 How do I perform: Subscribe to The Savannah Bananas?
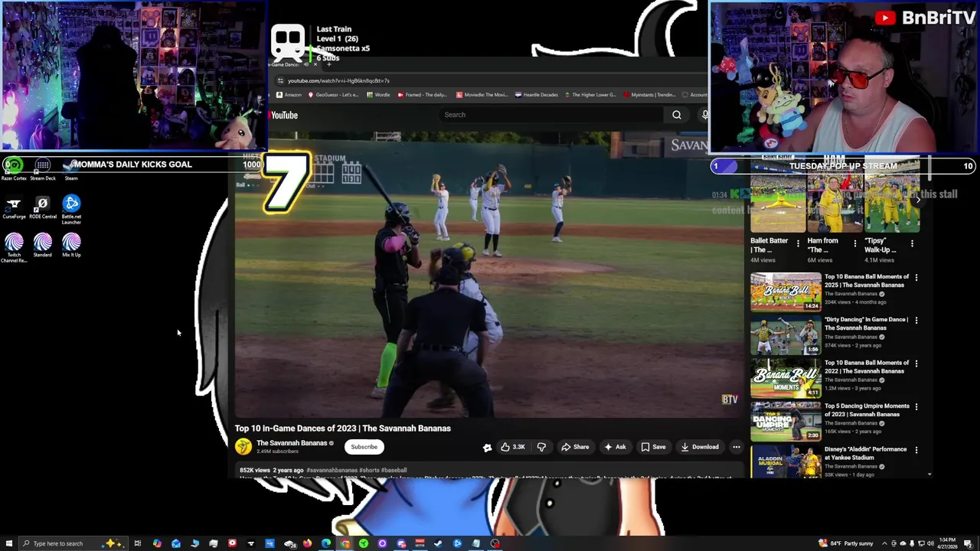[x=364, y=447]
